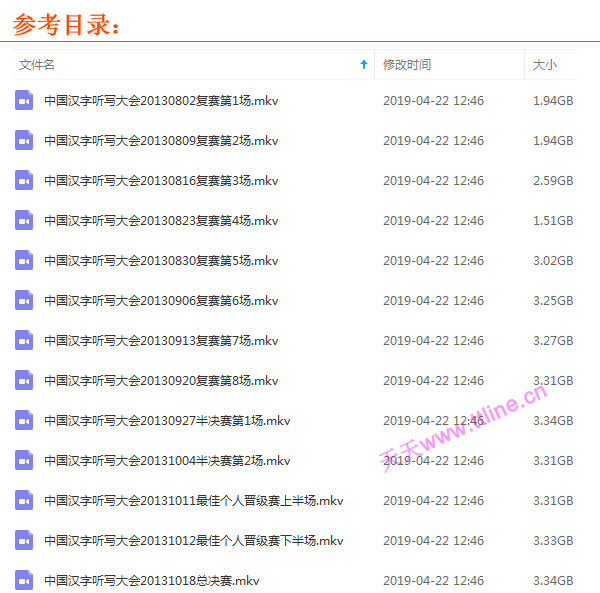Click video icon for 复赛第2场.mkv
The width and height of the screenshot is (600, 593).
[x=24, y=141]
